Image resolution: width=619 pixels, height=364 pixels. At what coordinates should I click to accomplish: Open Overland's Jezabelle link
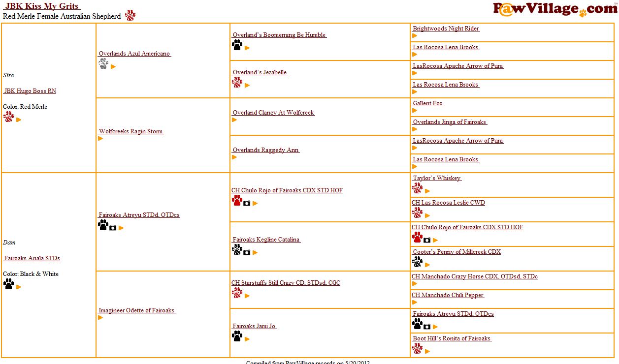260,72
